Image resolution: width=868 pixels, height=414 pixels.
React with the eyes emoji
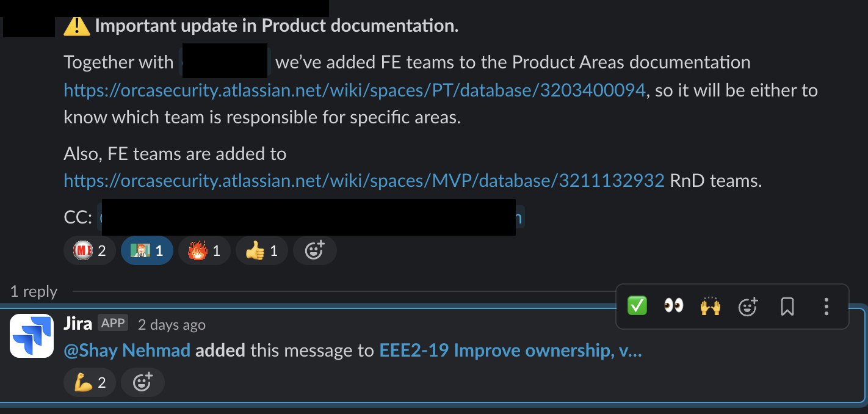tap(674, 306)
